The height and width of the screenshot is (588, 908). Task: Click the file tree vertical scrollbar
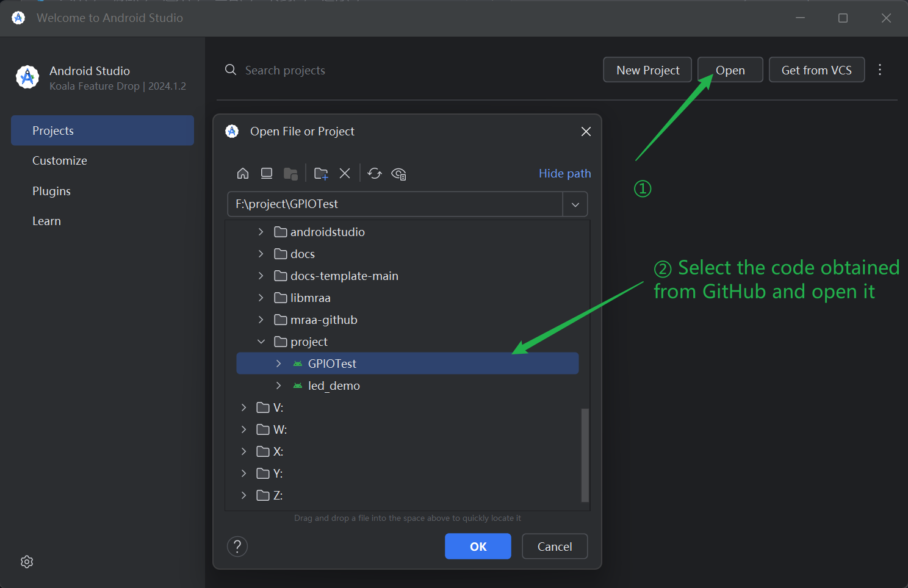(x=585, y=455)
